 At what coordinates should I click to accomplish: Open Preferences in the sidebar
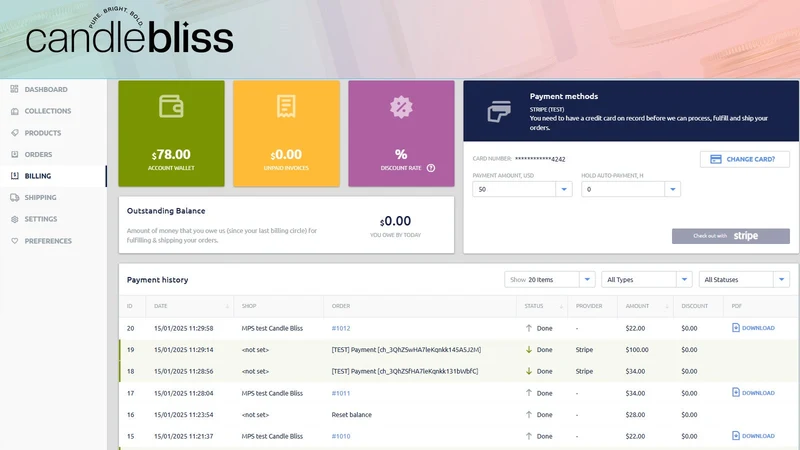48,241
